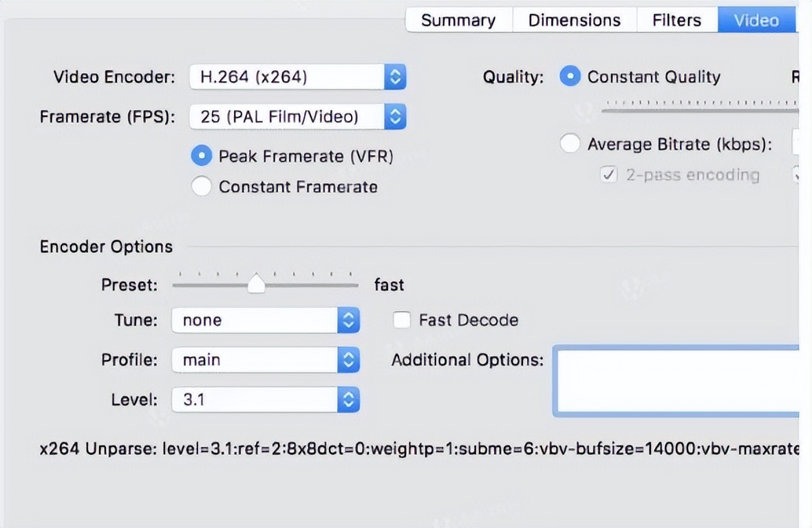Open the Video Encoder stepper arrows
The height and width of the screenshot is (528, 812).
click(394, 77)
